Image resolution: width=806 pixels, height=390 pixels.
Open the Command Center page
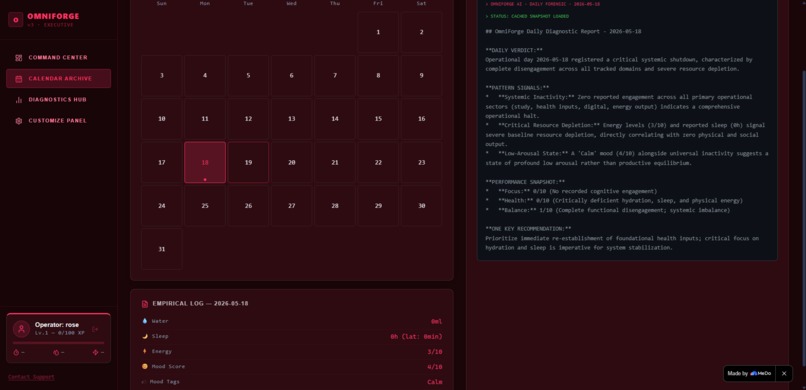tap(58, 58)
